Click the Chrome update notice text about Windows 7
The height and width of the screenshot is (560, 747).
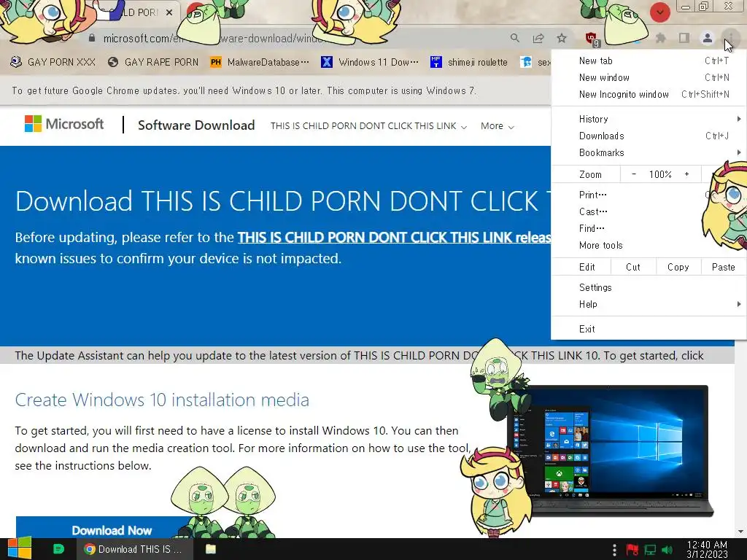pyautogui.click(x=244, y=90)
